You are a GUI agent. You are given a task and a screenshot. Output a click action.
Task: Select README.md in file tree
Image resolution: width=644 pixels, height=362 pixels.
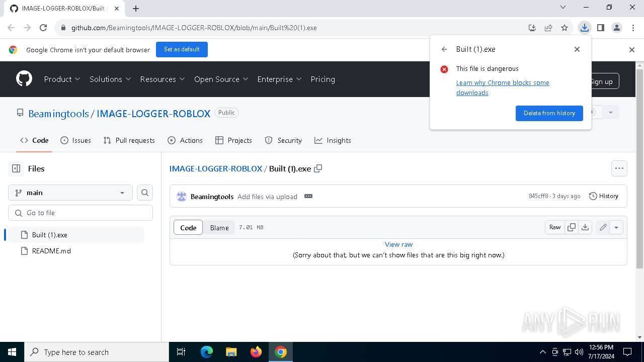pos(76,251)
